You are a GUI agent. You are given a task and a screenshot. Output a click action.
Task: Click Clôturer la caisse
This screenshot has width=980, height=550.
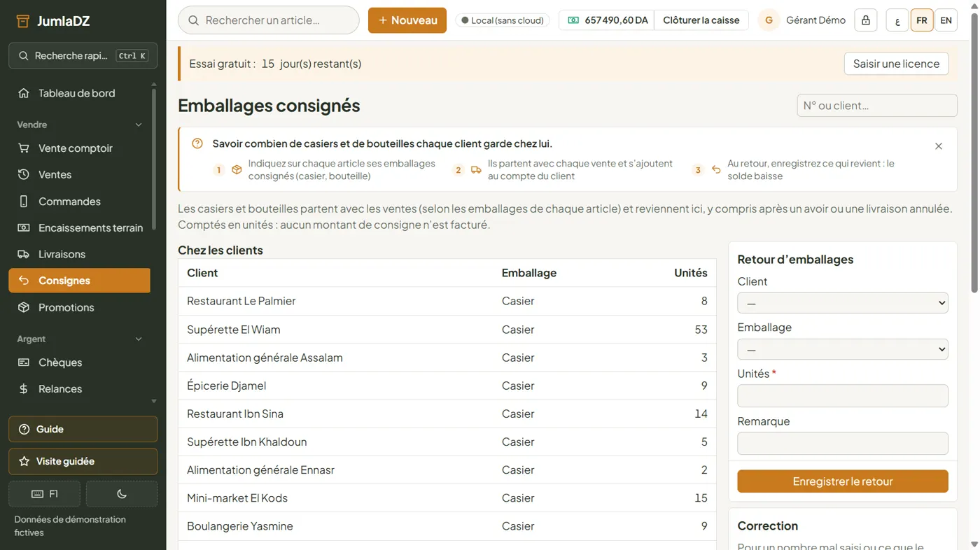click(x=701, y=20)
